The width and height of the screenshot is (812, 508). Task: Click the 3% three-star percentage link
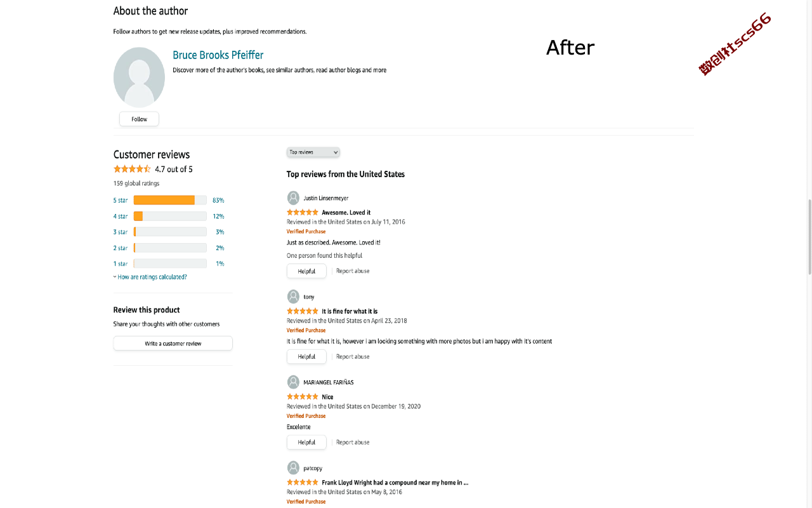[219, 232]
